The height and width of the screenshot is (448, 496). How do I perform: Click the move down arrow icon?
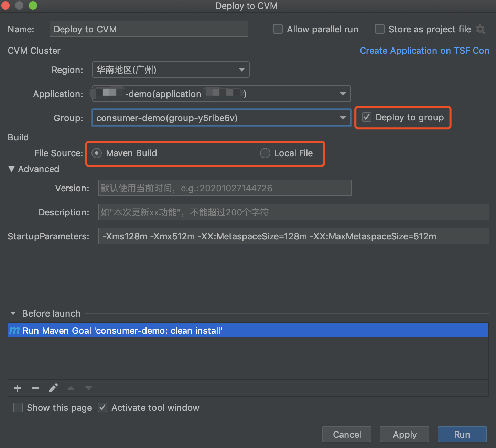[89, 388]
